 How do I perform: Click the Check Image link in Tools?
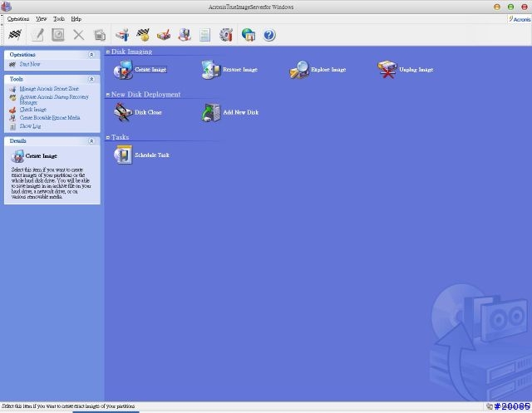[x=33, y=110]
